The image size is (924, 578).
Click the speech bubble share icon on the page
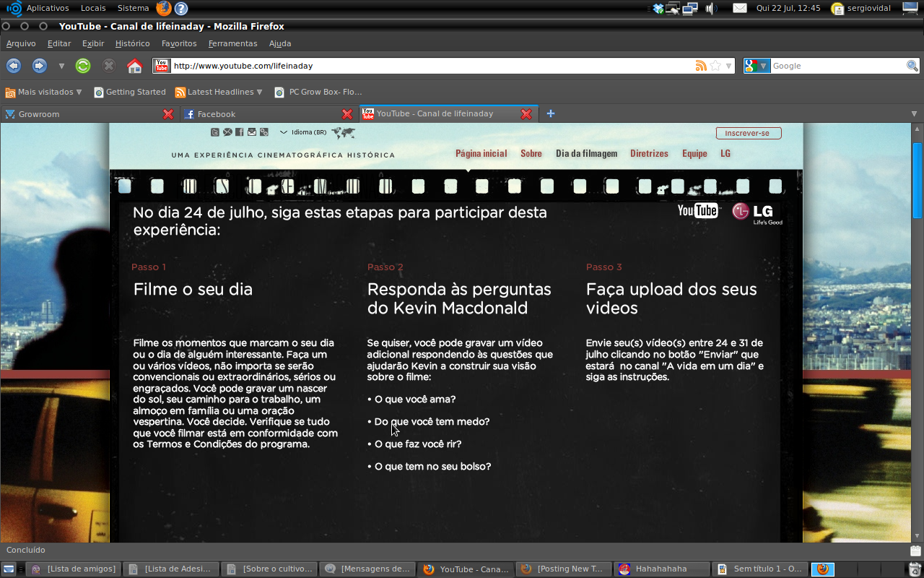227,132
